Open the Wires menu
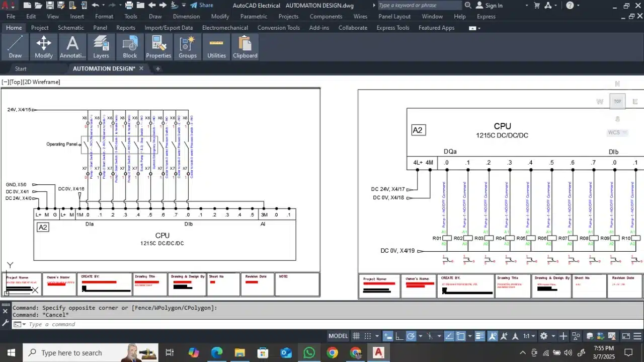Screen dimensions: 644x362 [x=360, y=17]
